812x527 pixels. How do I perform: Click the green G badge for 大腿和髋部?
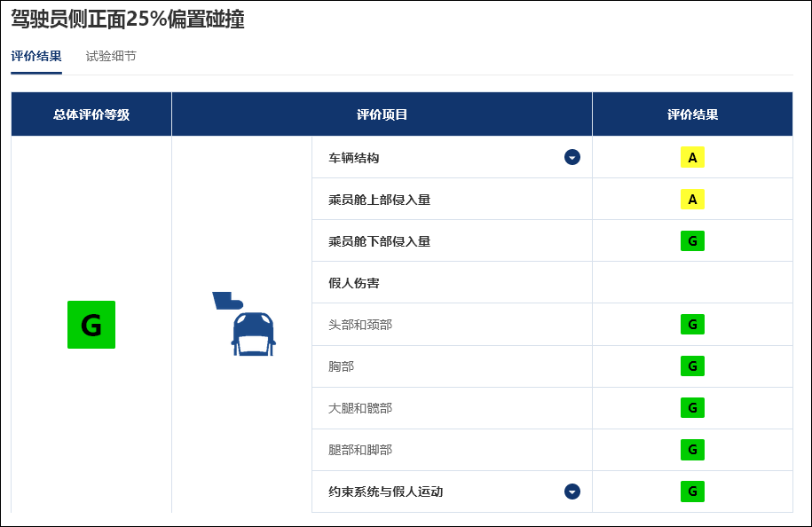[692, 408]
